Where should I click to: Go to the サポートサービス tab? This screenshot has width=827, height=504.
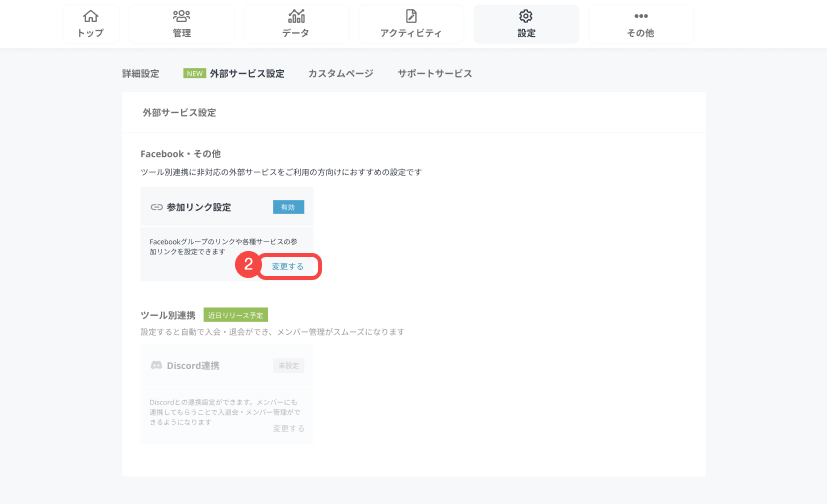pyautogui.click(x=434, y=73)
